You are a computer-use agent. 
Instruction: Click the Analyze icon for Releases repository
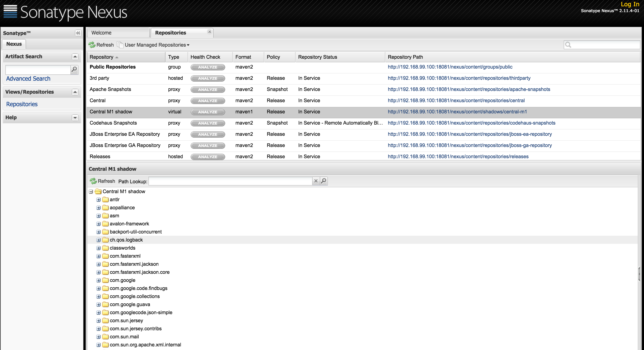[x=207, y=156]
